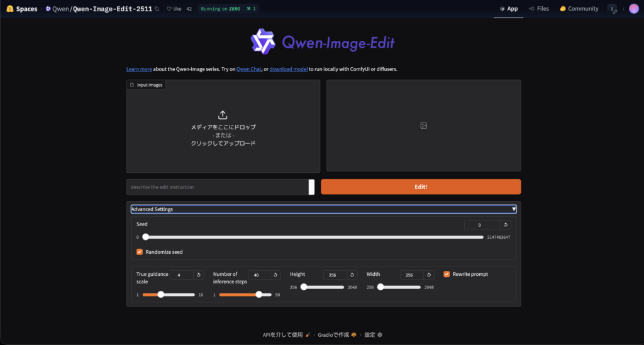Switch to the Files tab

[539, 9]
